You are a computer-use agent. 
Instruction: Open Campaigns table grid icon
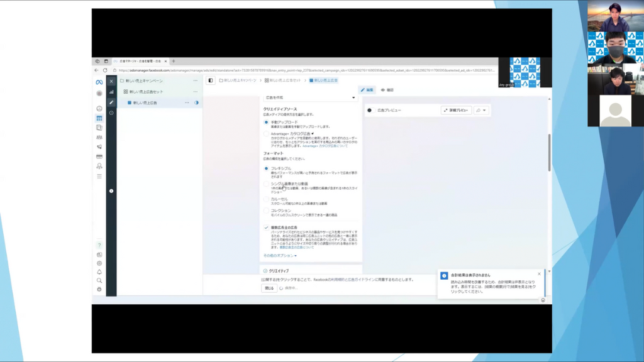point(99,118)
